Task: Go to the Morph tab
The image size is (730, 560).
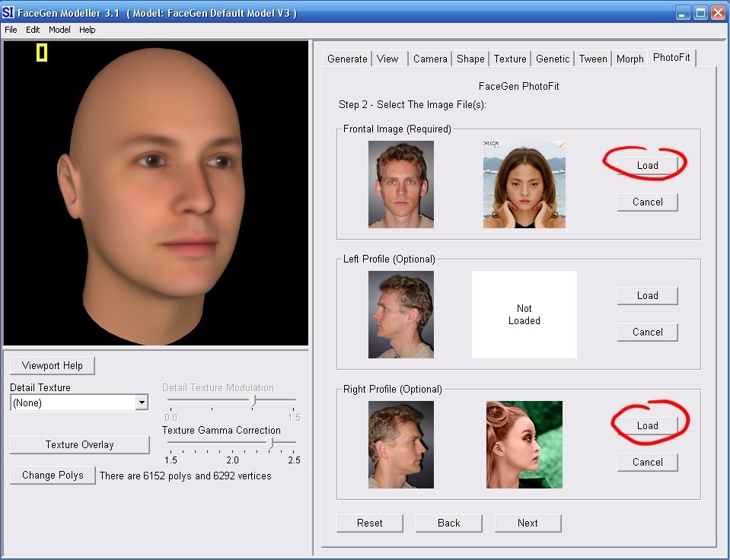Action: (x=630, y=59)
